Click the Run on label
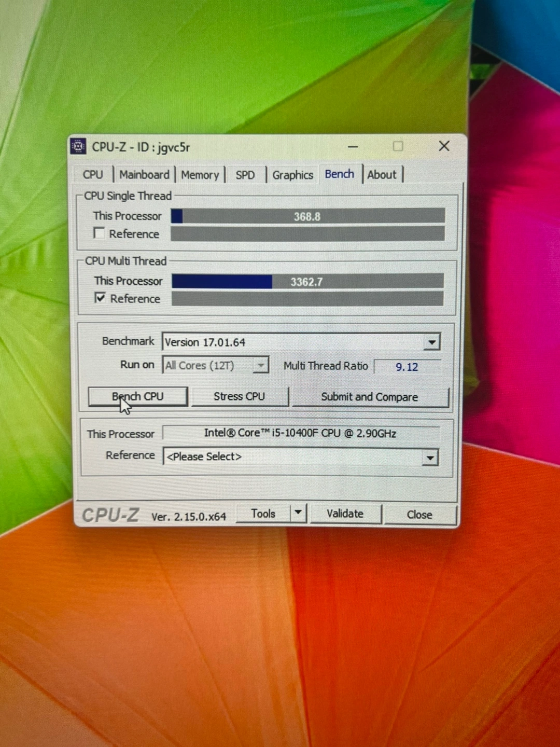Image resolution: width=560 pixels, height=747 pixels. [137, 365]
